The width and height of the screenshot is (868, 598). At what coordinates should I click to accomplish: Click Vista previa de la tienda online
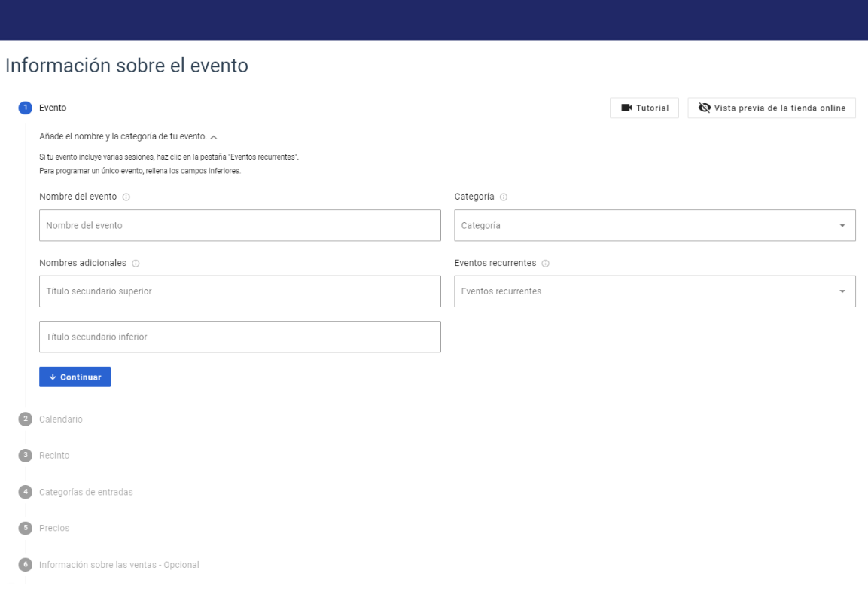pos(771,108)
